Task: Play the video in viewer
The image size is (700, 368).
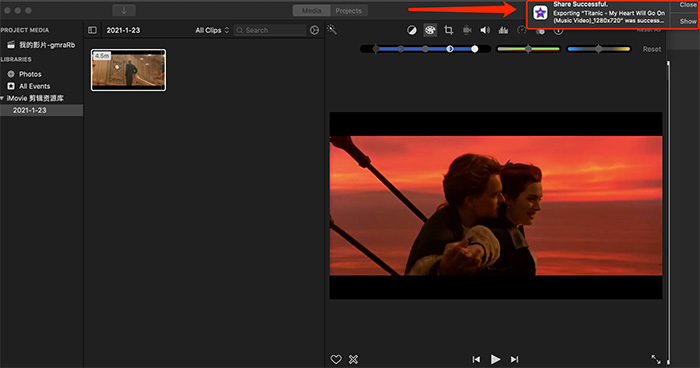Action: (495, 359)
